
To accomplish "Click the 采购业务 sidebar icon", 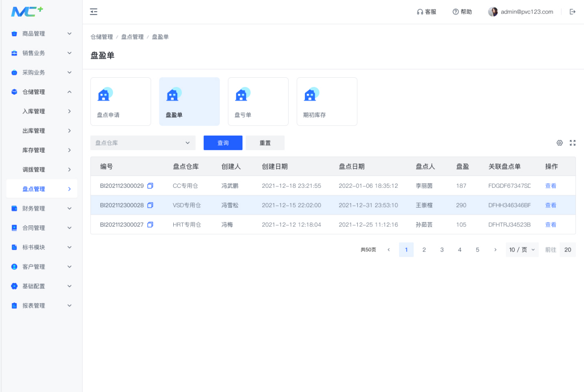I will (14, 72).
